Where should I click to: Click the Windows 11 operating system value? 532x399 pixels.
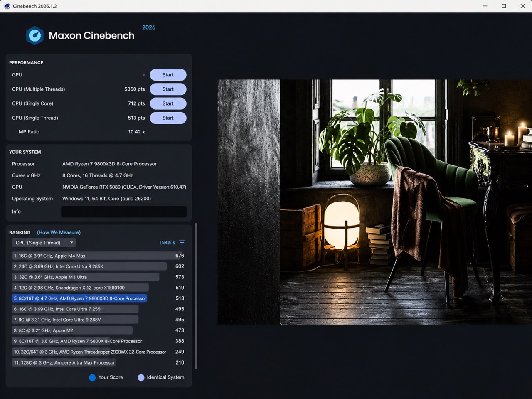[x=106, y=199]
